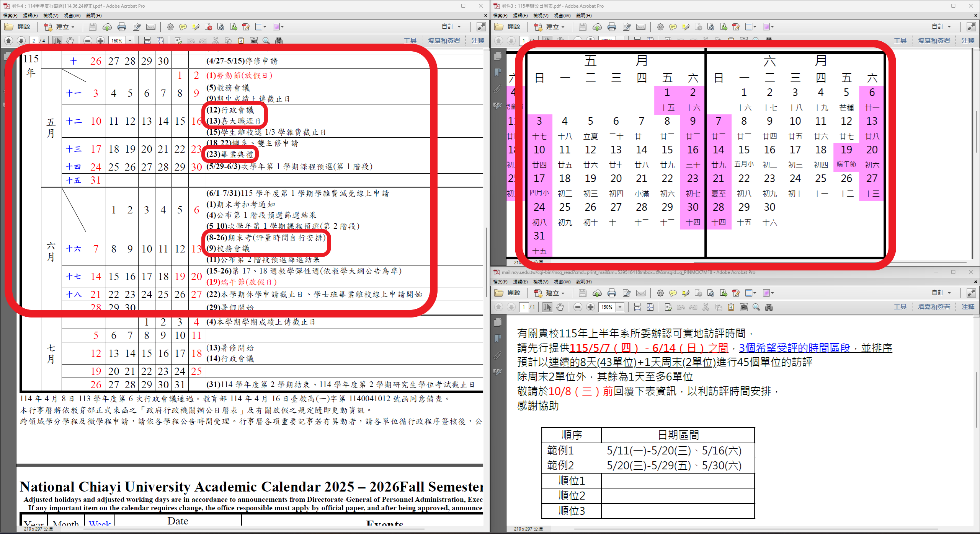Toggle full-screen read mode in left window
This screenshot has height=534, width=980.
(x=480, y=27)
